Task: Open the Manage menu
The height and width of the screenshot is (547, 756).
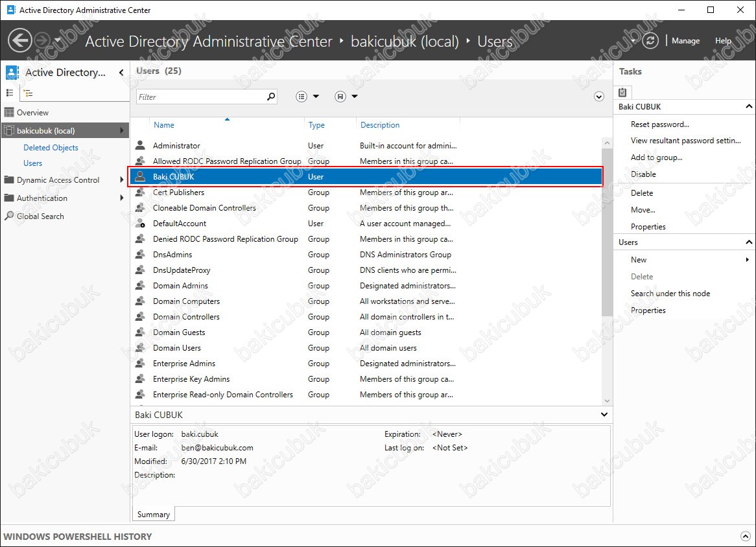Action: pos(685,41)
